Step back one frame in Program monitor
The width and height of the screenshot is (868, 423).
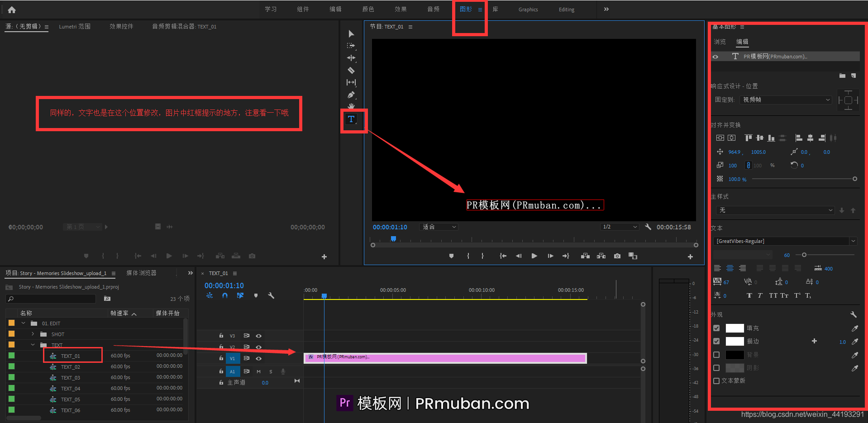[519, 256]
